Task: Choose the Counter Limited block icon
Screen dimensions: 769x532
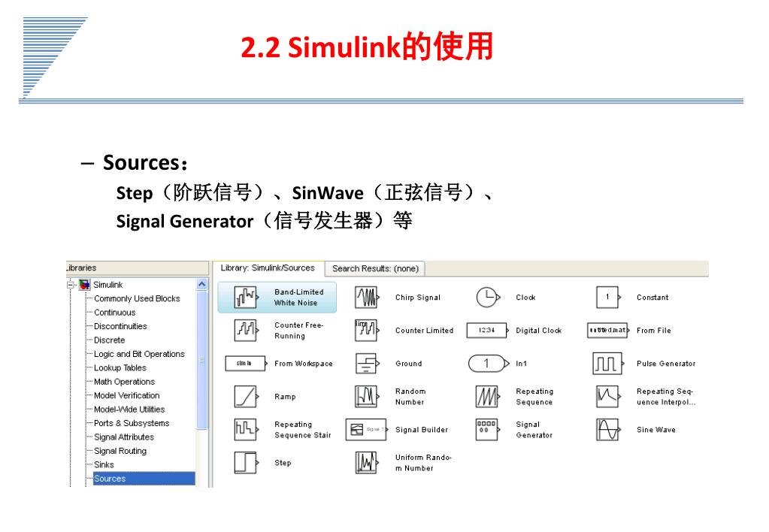Action: (x=367, y=330)
